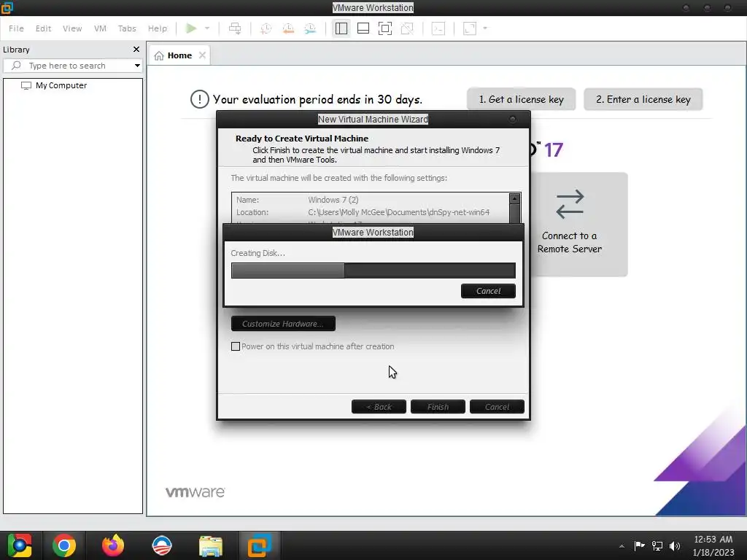Click Get a license key button
This screenshot has height=560, width=747.
[x=521, y=99]
